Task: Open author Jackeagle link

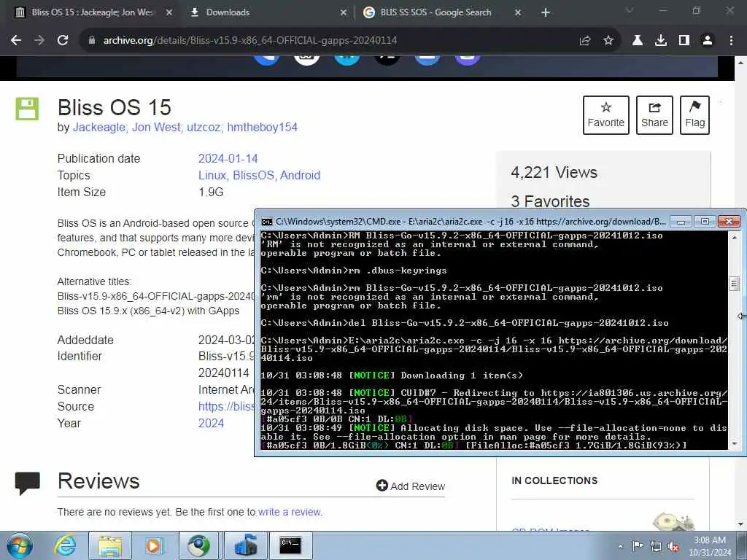Action: tap(98, 127)
